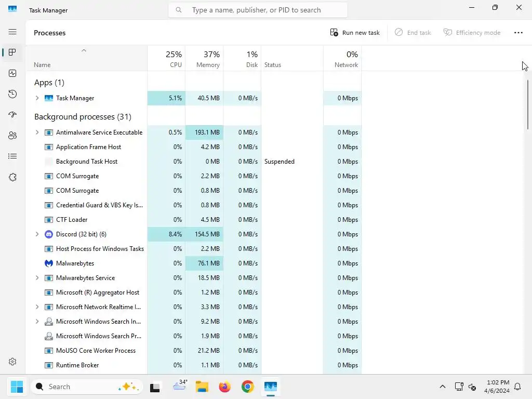Select the CTF Loader process
This screenshot has width=532, height=399.
coord(193,220)
